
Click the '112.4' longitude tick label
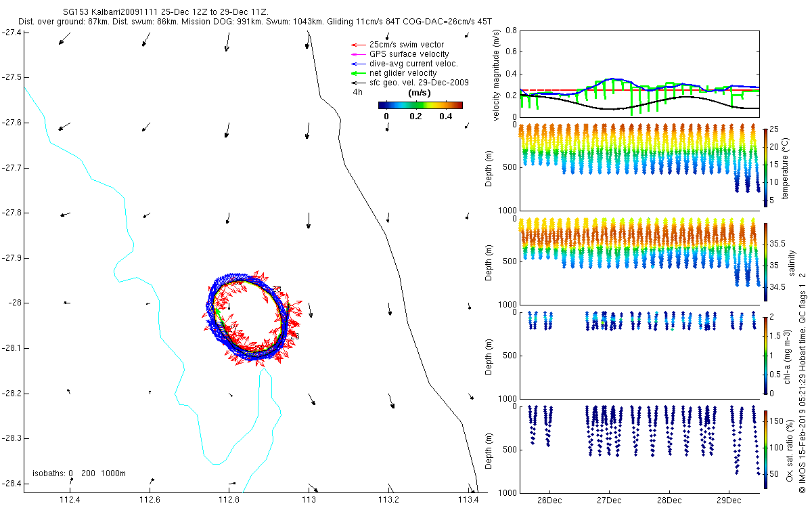70,501
